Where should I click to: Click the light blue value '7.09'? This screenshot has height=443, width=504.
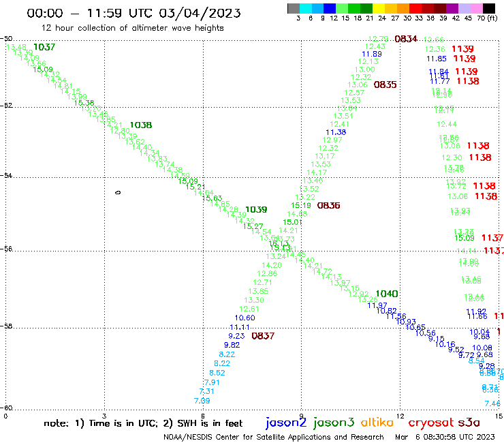[x=202, y=401]
